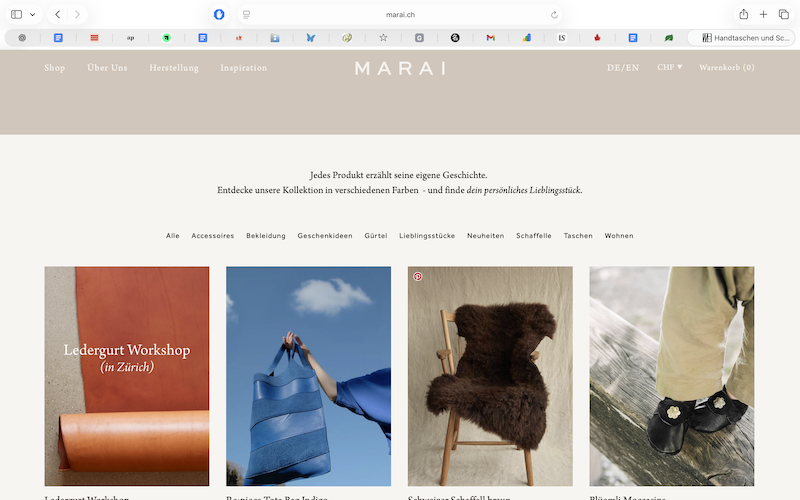The height and width of the screenshot is (500, 800).
Task: Switch to the blue info square pinned tab
Action: coord(275,38)
